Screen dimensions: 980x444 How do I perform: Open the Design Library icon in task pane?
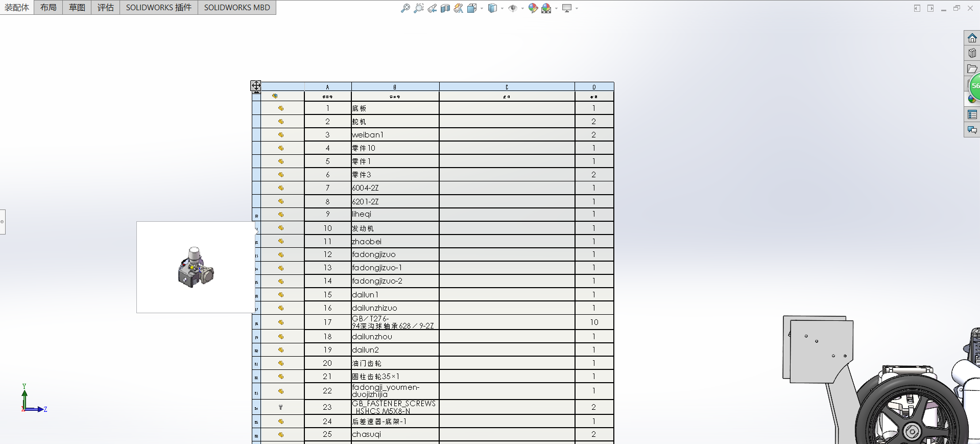972,53
